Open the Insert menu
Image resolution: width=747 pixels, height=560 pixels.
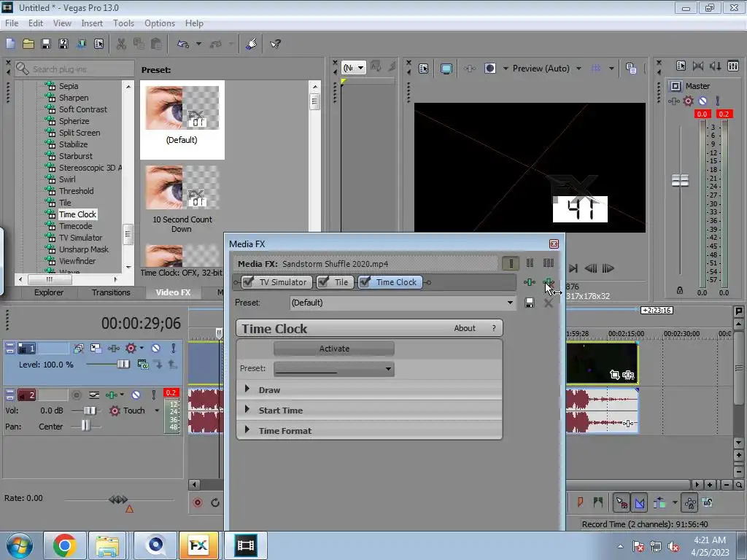(x=92, y=23)
